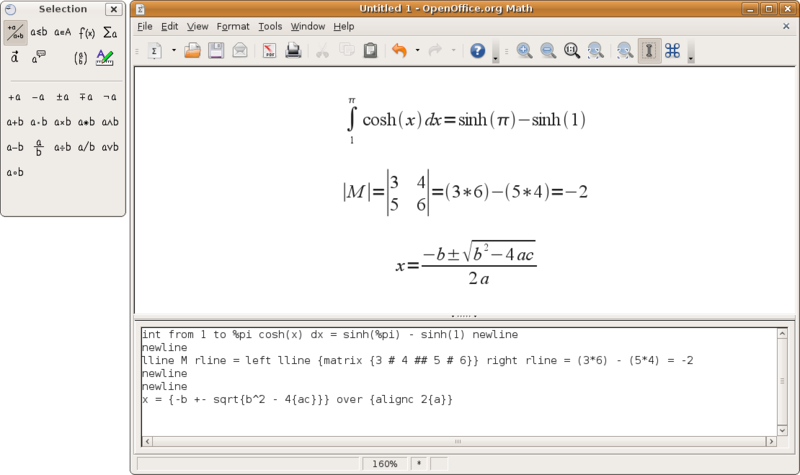Select Attributes category (vector a)
The height and width of the screenshot is (475, 800).
pos(15,57)
